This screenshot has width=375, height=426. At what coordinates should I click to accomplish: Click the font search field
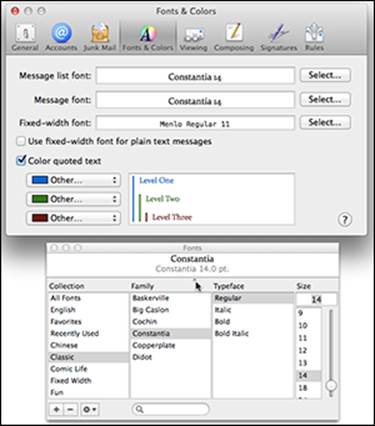tap(171, 409)
